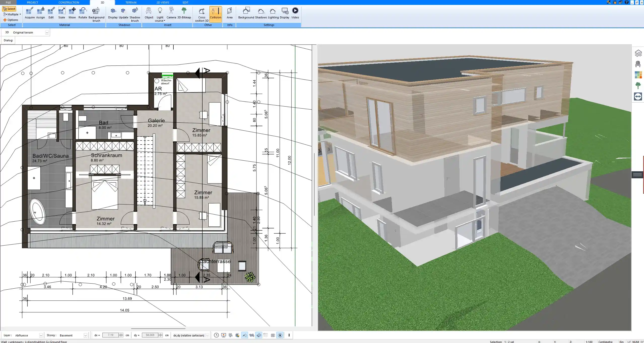This screenshot has height=343, width=644.
Task: Open the Storey Basement dropdown
Action: point(85,335)
